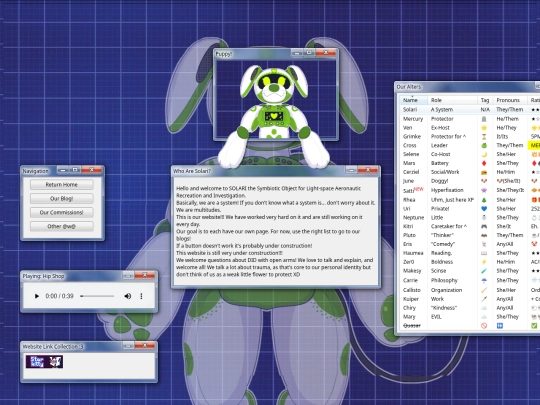Click Van's yellow star tag icon
The image size is (540, 405).
click(x=484, y=128)
